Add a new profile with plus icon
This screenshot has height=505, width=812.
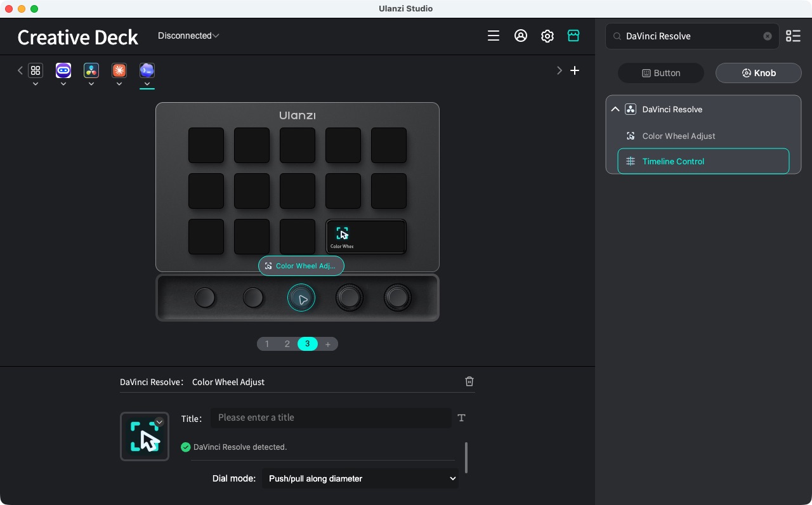coord(575,70)
